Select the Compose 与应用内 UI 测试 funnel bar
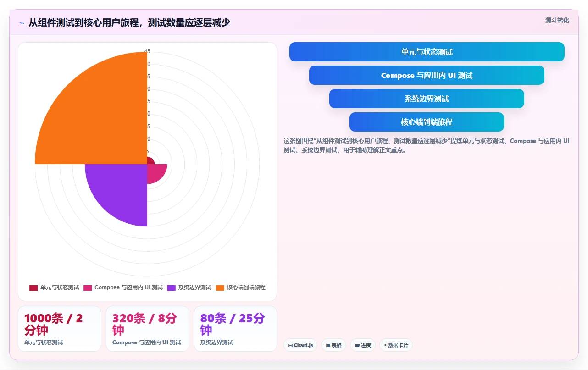This screenshot has width=588, height=370. [x=427, y=75]
